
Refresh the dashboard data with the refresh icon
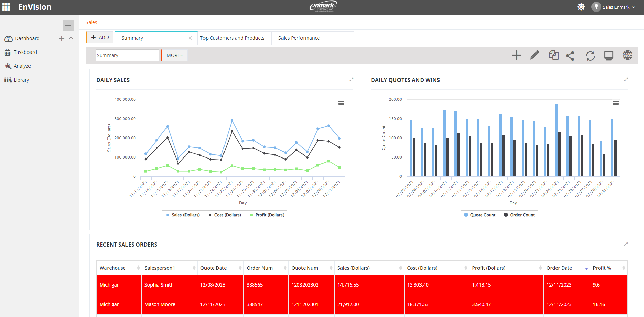[590, 55]
